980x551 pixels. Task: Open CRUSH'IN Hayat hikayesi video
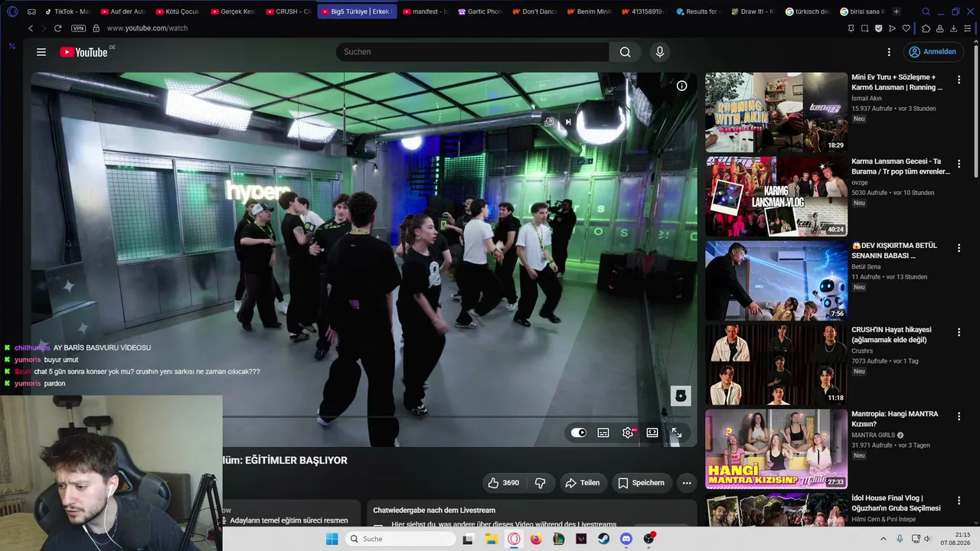pyautogui.click(x=776, y=365)
